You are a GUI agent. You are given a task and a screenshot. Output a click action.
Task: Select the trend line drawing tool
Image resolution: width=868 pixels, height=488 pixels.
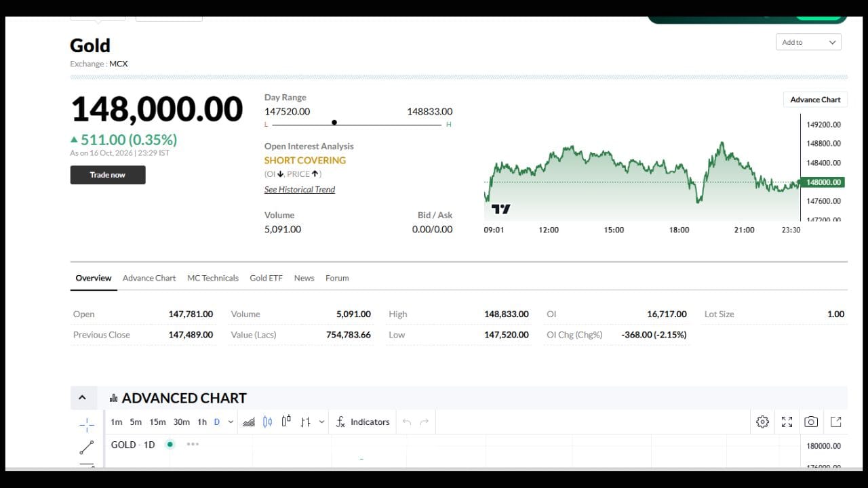pos(87,447)
